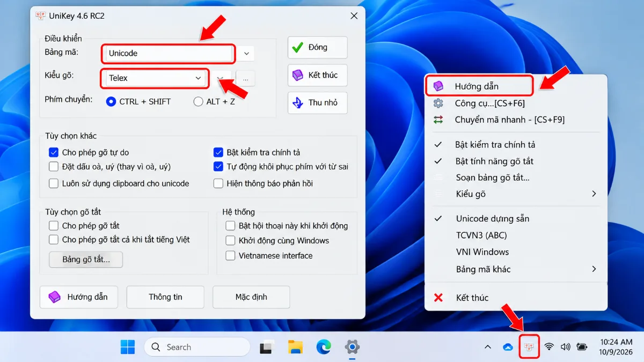Click inside the taskbar Search box
The height and width of the screenshot is (362, 644).
click(x=197, y=347)
